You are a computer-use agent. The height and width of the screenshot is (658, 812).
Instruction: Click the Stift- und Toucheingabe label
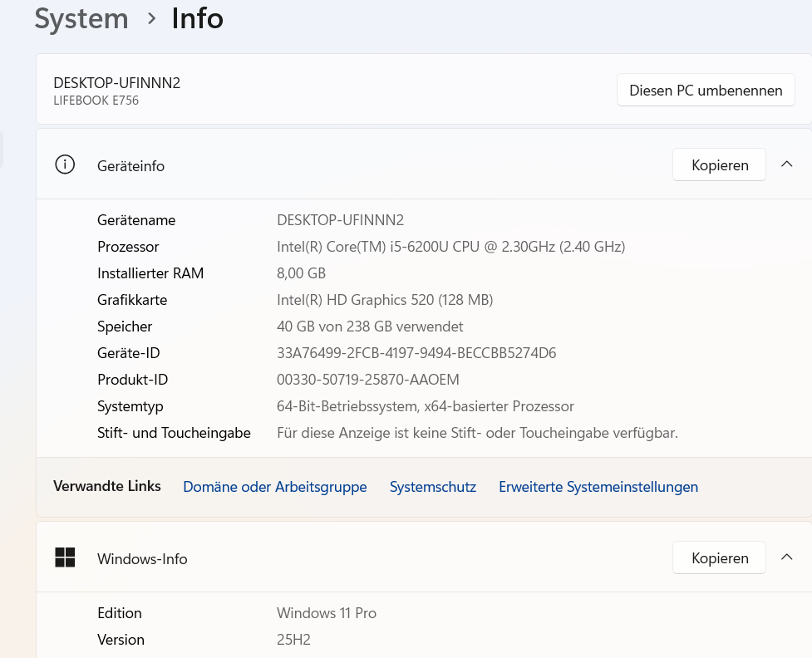pos(174,433)
